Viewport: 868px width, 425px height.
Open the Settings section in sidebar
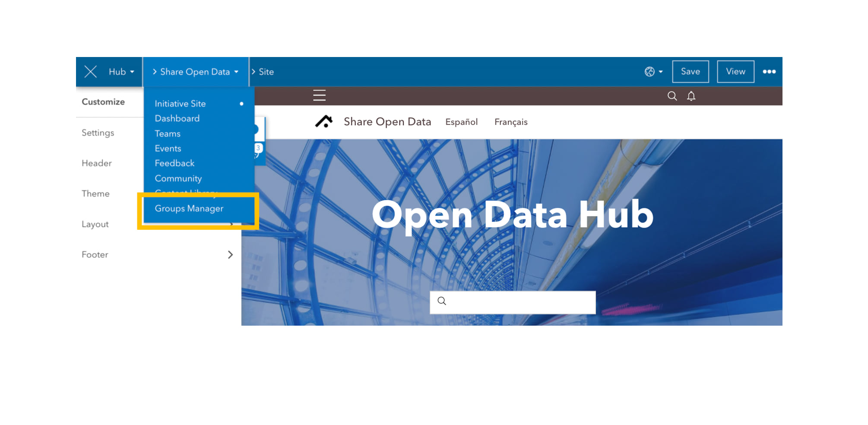(98, 133)
